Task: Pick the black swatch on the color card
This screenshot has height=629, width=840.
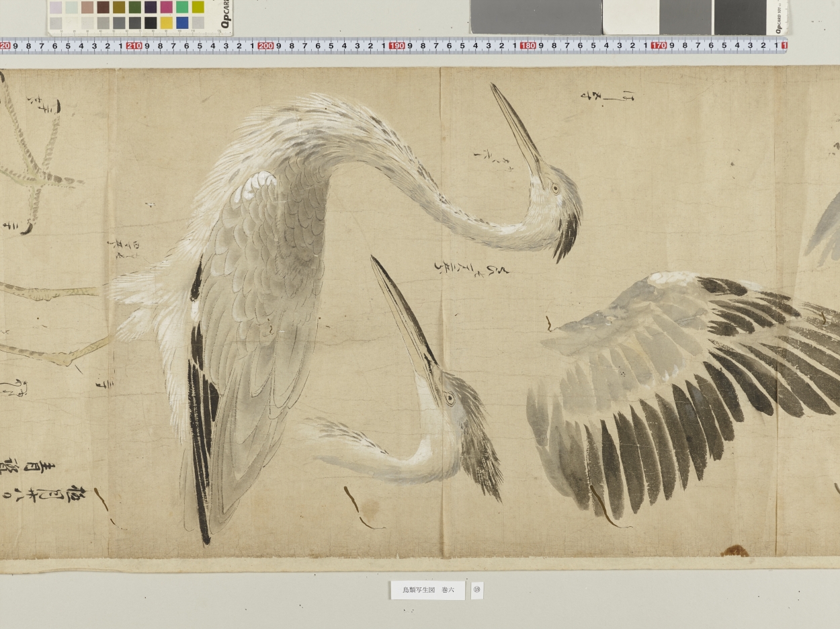Action: (151, 23)
